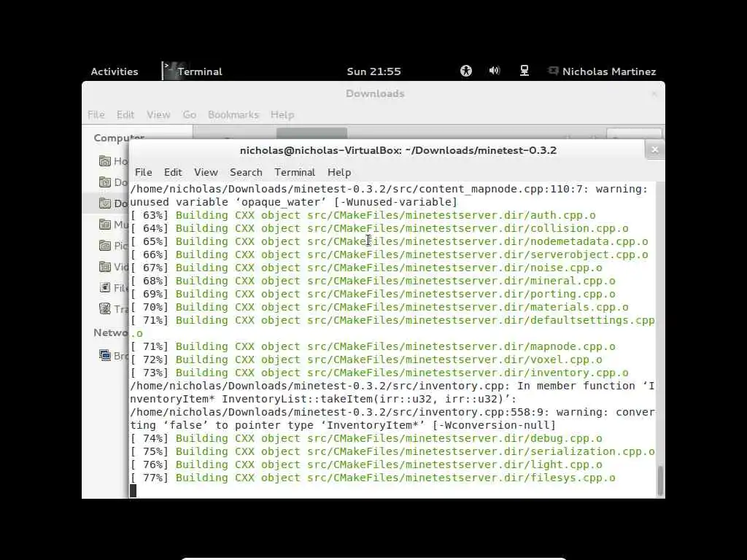The height and width of the screenshot is (560, 747).
Task: Open the clock showing Sun 21:55
Action: 374,71
